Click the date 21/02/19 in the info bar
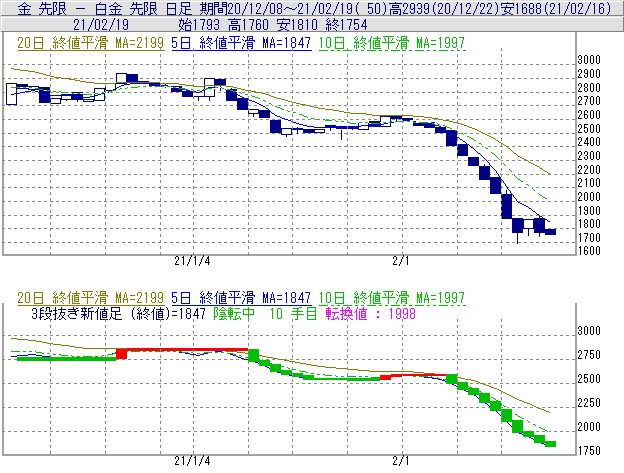 pos(101,25)
